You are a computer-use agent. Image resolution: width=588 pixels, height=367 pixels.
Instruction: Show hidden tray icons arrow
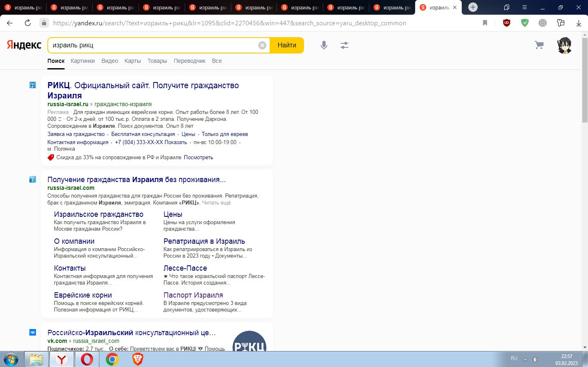pyautogui.click(x=525, y=360)
